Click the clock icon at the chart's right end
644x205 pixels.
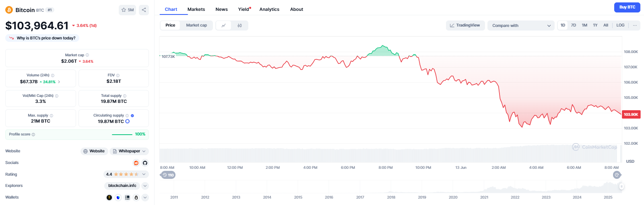617,175
